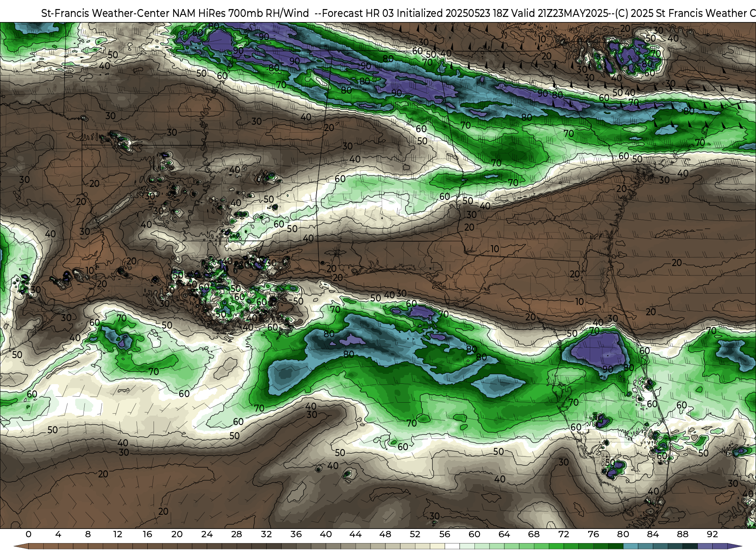This screenshot has height=551, width=756.
Task: Click the white colorbar swatch below 56
Action: pos(452,547)
